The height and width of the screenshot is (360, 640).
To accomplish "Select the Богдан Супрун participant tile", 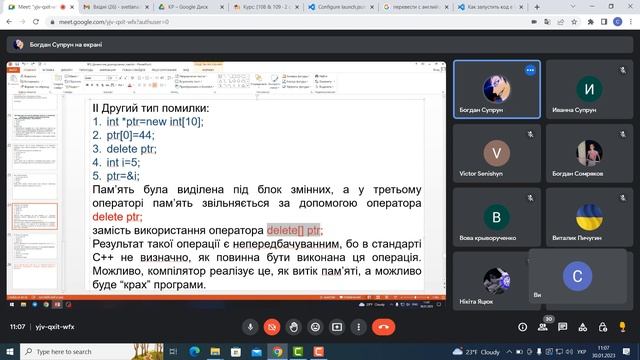I will pyautogui.click(x=497, y=89).
